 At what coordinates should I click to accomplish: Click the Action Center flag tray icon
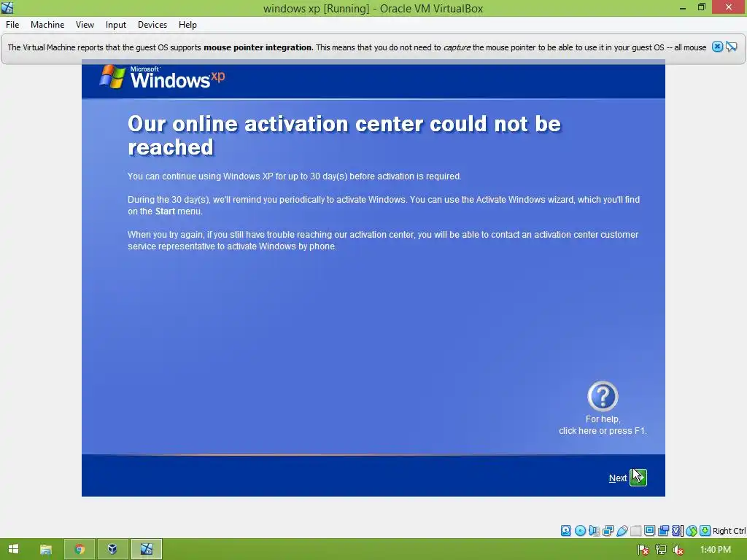[x=643, y=550]
